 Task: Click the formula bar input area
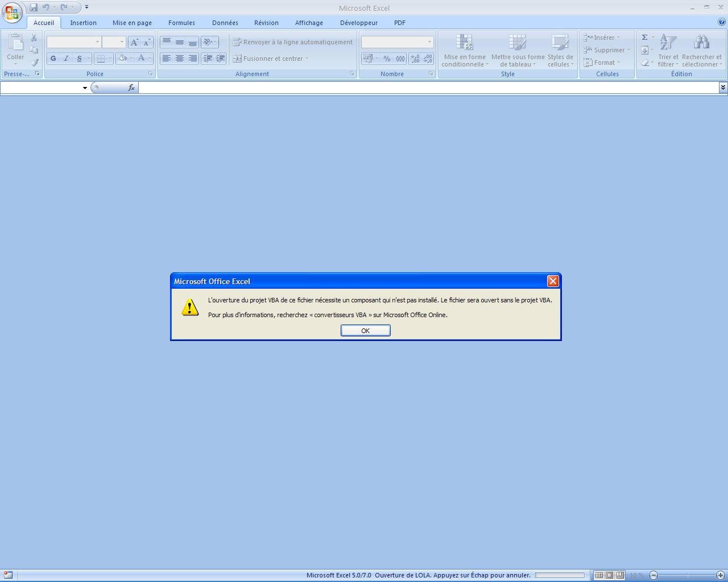[x=429, y=88]
